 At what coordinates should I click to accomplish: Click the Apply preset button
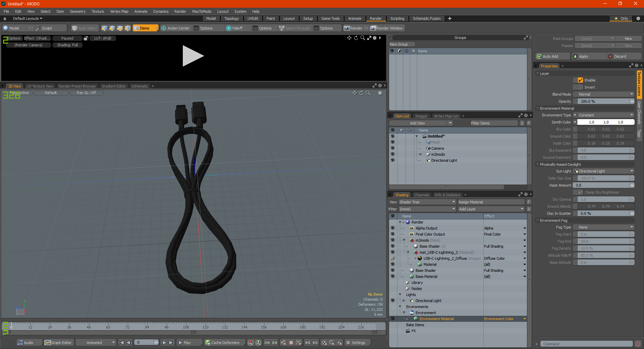589,56
